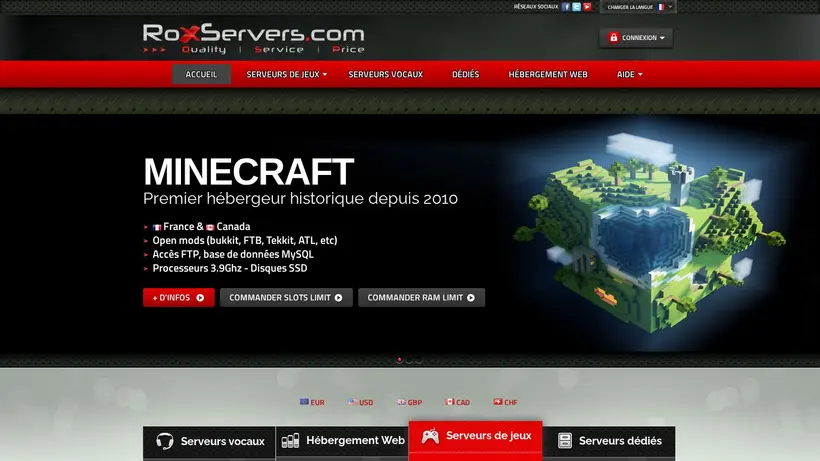This screenshot has height=461, width=820.
Task: Click the headset icon for Serveurs vocaux
Action: [x=165, y=441]
